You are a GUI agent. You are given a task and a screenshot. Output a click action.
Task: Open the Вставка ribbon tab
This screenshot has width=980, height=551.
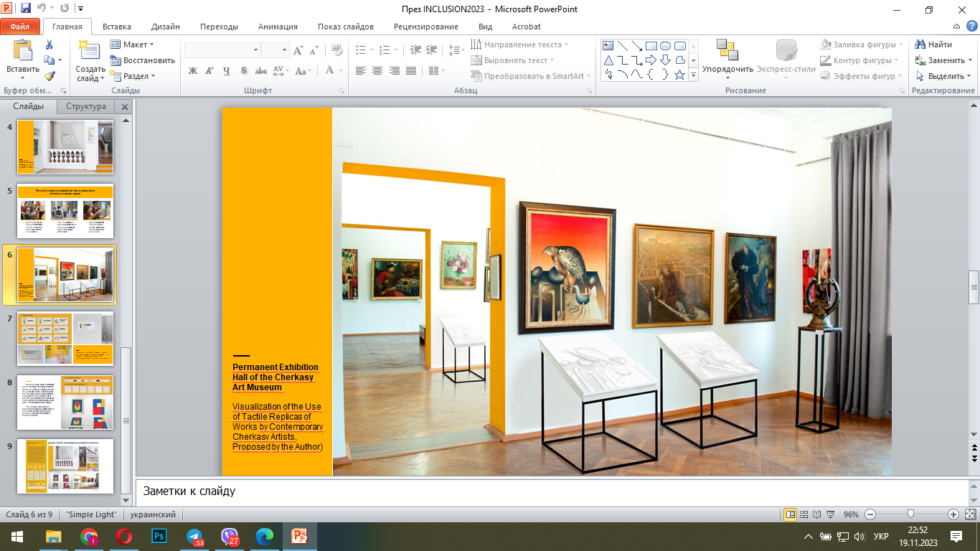tap(116, 27)
